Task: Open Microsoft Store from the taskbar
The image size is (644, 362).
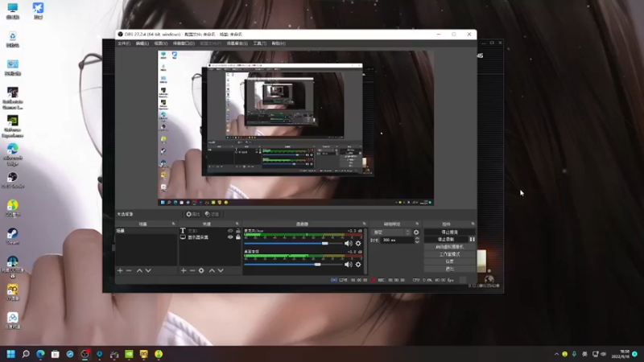Action: pyautogui.click(x=55, y=354)
